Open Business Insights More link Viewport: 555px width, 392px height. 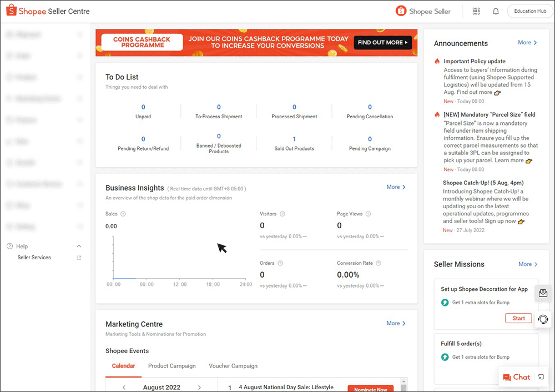395,187
